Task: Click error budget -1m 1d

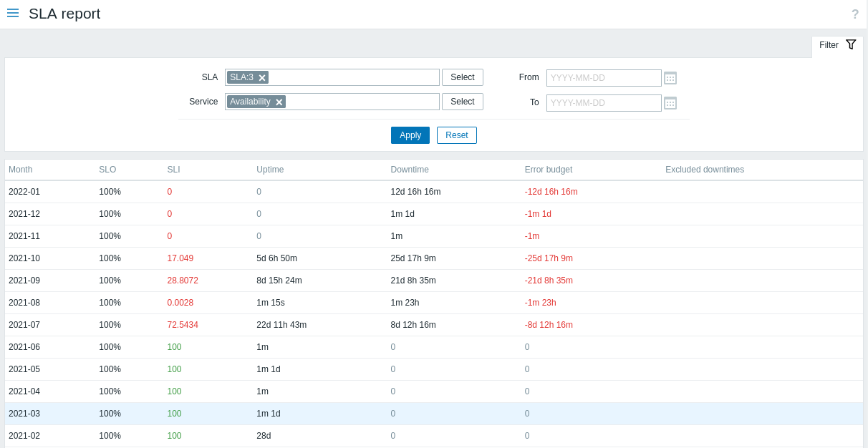Action: [538, 214]
